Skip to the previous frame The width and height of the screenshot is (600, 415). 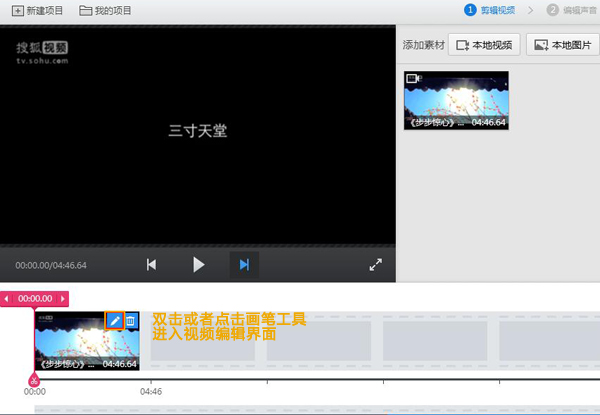pos(152,265)
